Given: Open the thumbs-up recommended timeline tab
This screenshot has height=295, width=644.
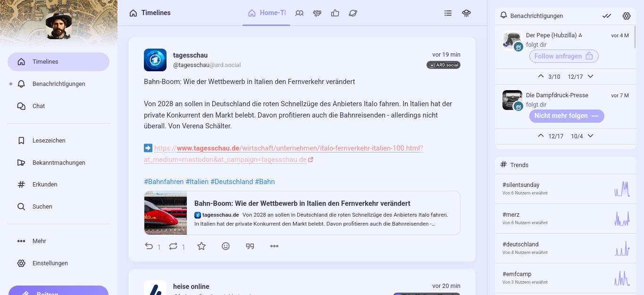Looking at the screenshot, I should 335,13.
